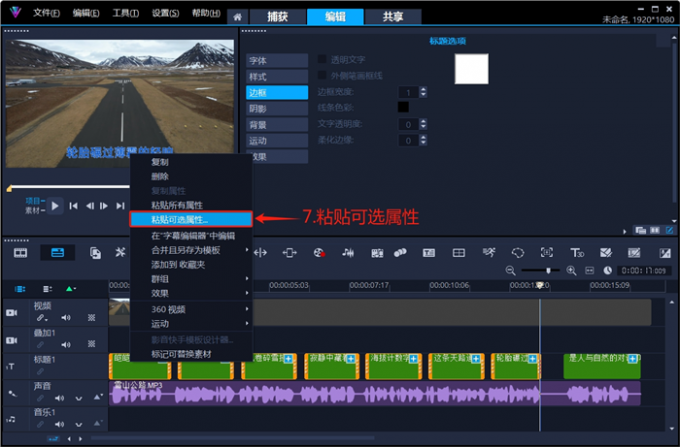The height and width of the screenshot is (447, 680).
Task: Select the 雪山公路.MP3 audio clip
Action: point(375,394)
